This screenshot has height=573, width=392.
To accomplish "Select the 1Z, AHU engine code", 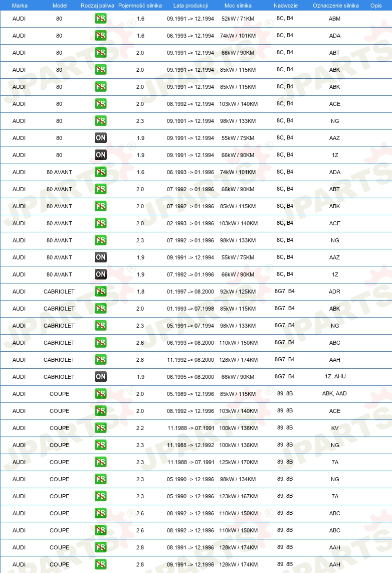I will click(335, 376).
